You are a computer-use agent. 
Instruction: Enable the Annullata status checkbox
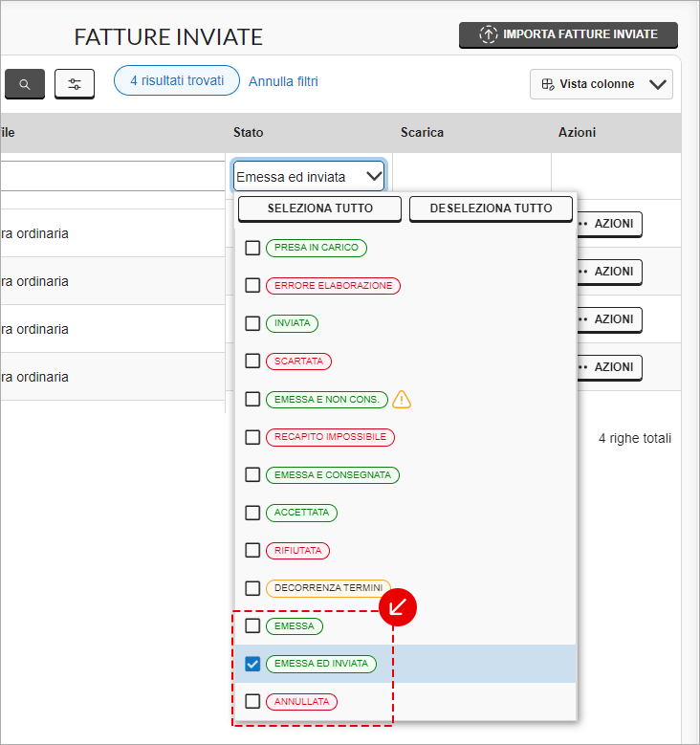click(252, 701)
